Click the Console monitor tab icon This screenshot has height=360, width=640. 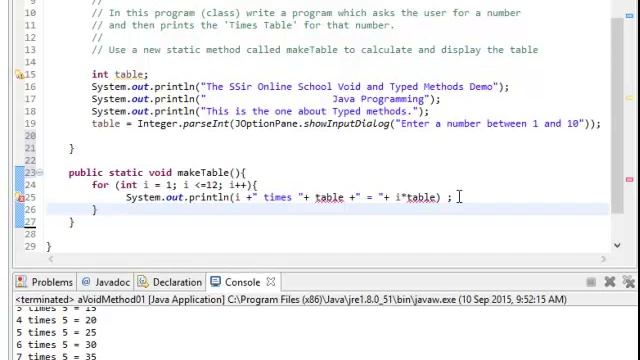tap(216, 282)
